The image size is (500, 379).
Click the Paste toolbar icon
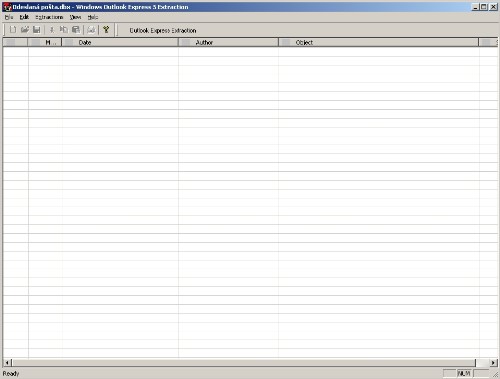coord(76,30)
